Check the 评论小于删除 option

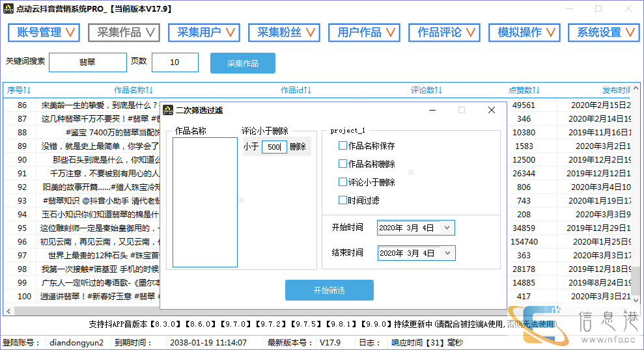[x=343, y=182]
